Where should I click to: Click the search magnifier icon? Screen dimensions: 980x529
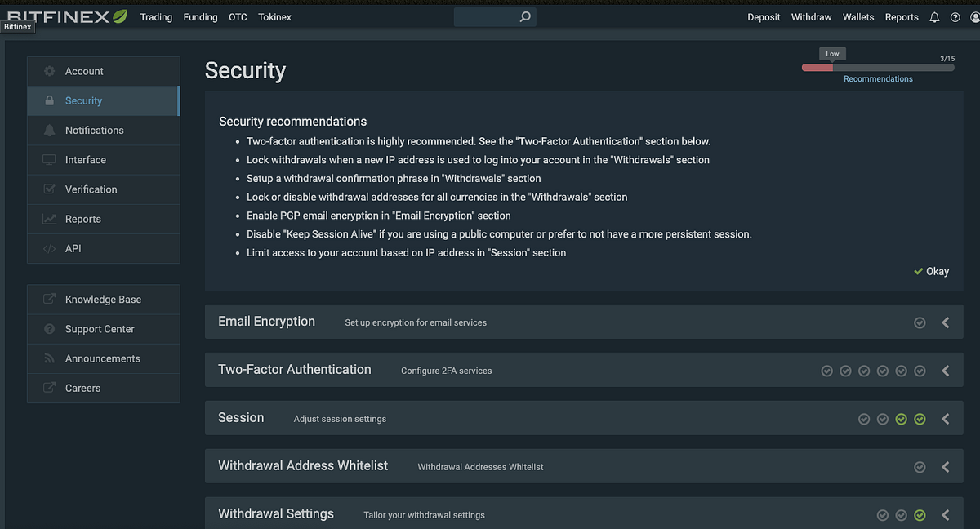click(x=525, y=16)
